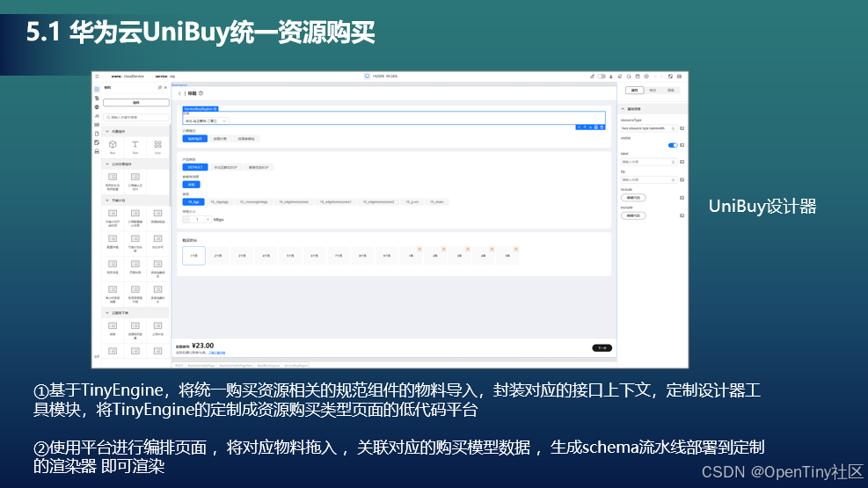
Task: Open the JS script icon in left rail
Action: click(97, 116)
